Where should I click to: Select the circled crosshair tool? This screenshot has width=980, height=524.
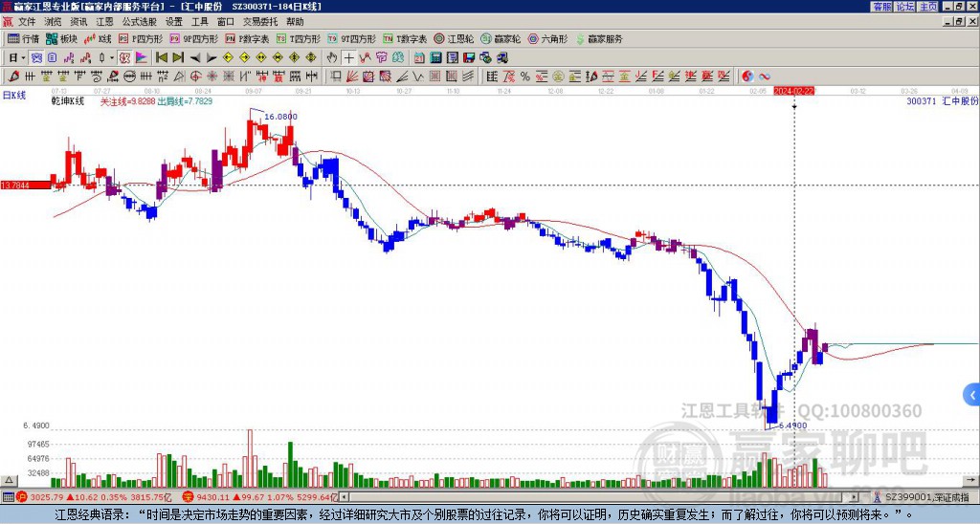pyautogui.click(x=195, y=76)
